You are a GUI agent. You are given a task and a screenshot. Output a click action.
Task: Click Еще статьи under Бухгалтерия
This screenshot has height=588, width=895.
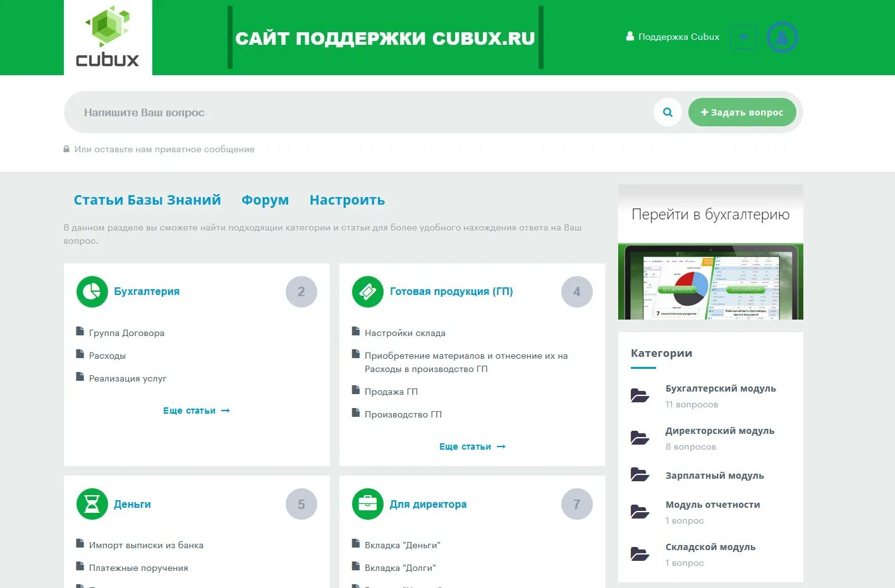[197, 411]
